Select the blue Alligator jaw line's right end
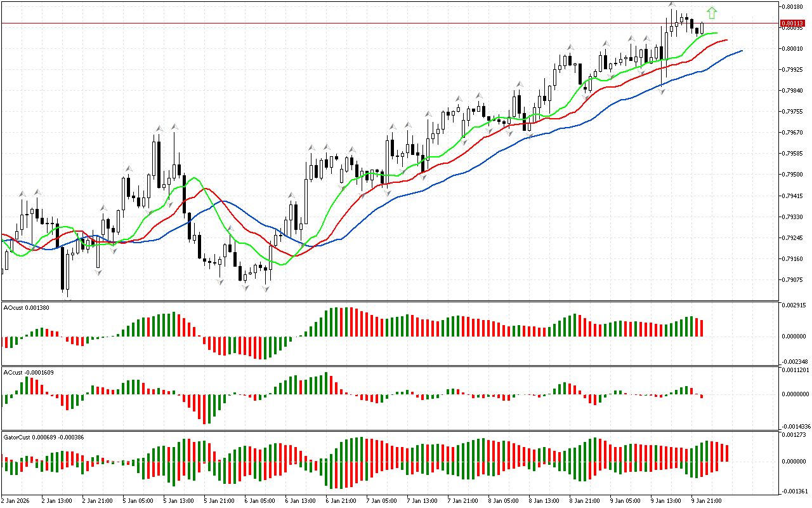The height and width of the screenshot is (508, 812). (x=741, y=51)
